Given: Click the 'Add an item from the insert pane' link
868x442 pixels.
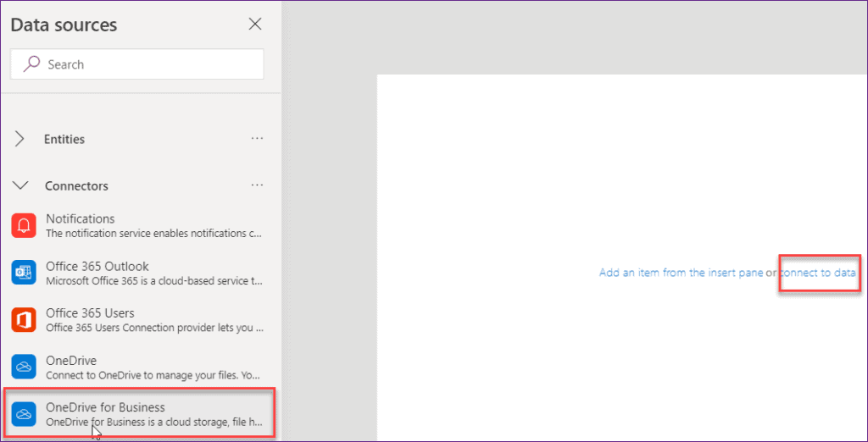Looking at the screenshot, I should (x=682, y=273).
